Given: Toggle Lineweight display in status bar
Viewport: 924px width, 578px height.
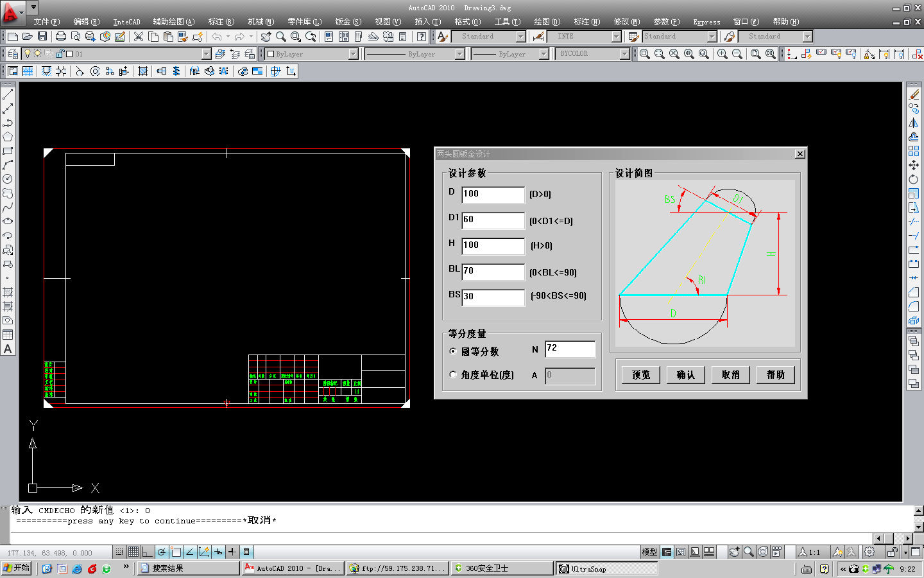Looking at the screenshot, I should [232, 552].
